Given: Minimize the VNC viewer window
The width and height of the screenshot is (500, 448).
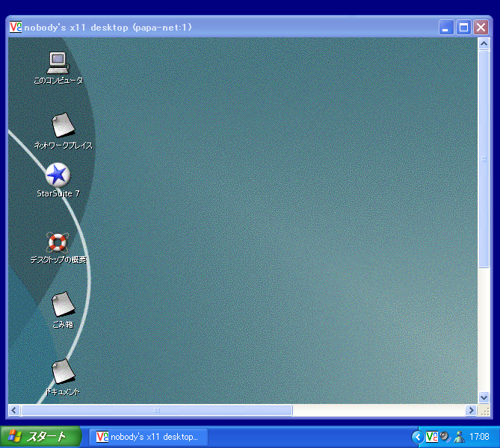Looking at the screenshot, I should [446, 28].
